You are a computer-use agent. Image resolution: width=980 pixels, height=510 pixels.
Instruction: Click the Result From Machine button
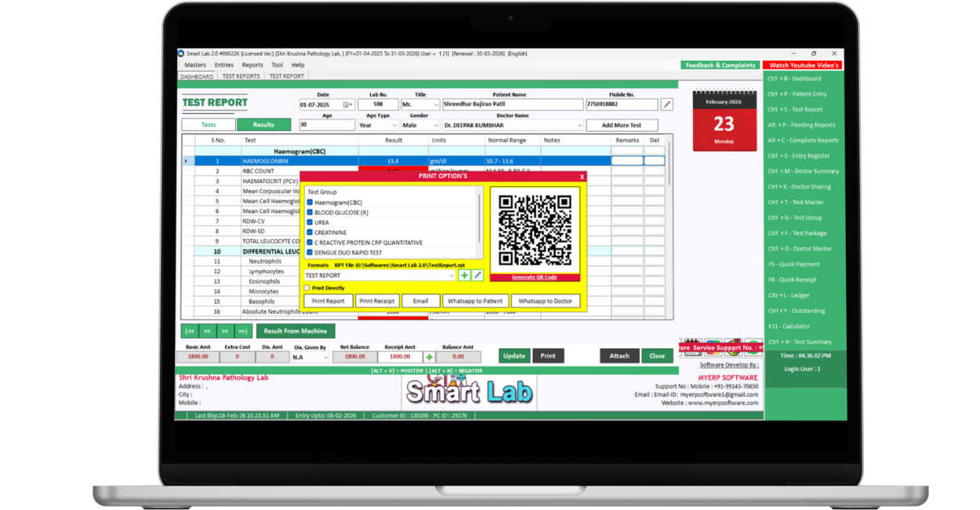pyautogui.click(x=296, y=331)
